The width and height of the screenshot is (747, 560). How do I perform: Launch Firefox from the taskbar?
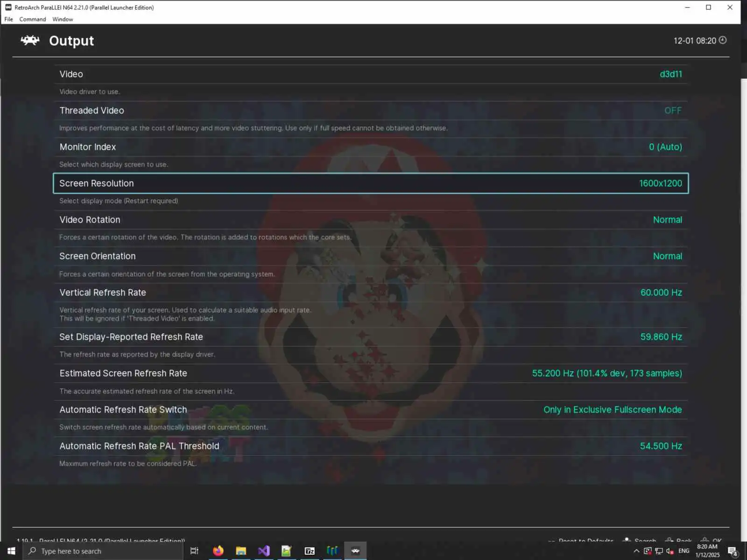point(218,551)
